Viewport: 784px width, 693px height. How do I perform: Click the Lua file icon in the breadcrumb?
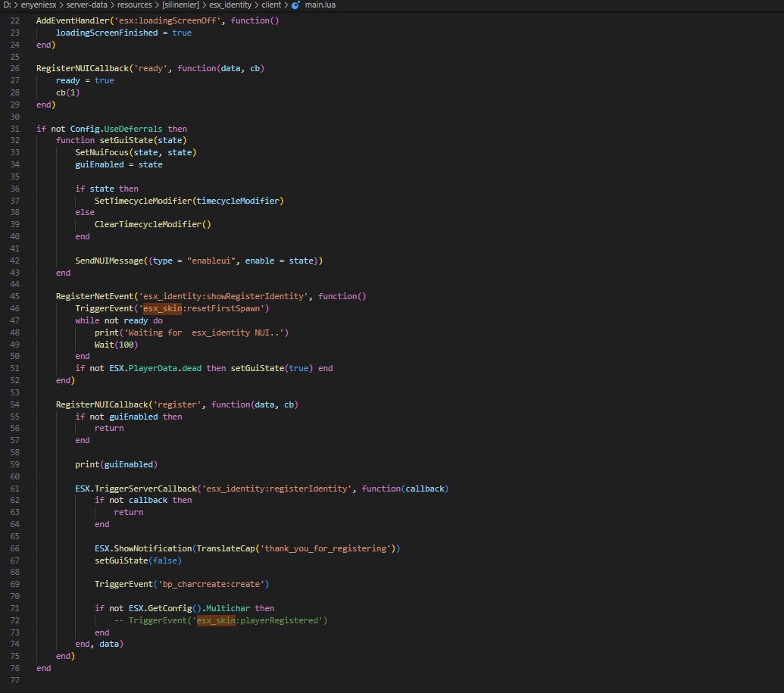tap(295, 5)
